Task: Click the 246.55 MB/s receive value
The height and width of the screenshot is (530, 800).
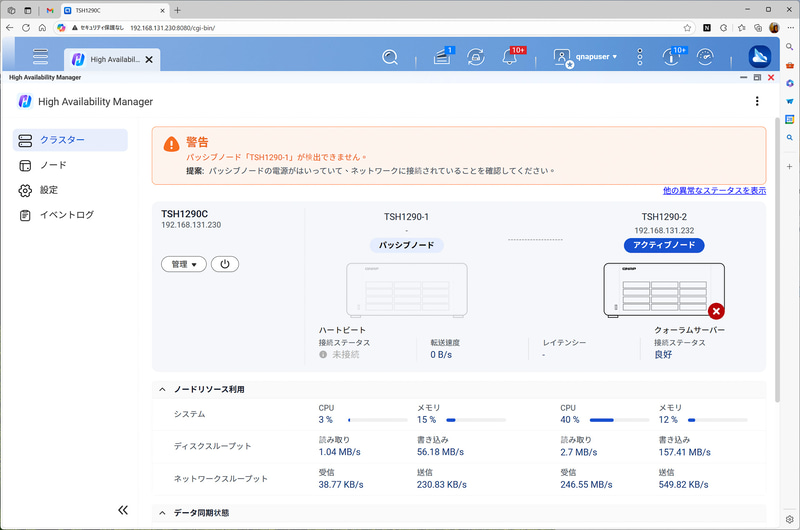Action: pos(586,485)
